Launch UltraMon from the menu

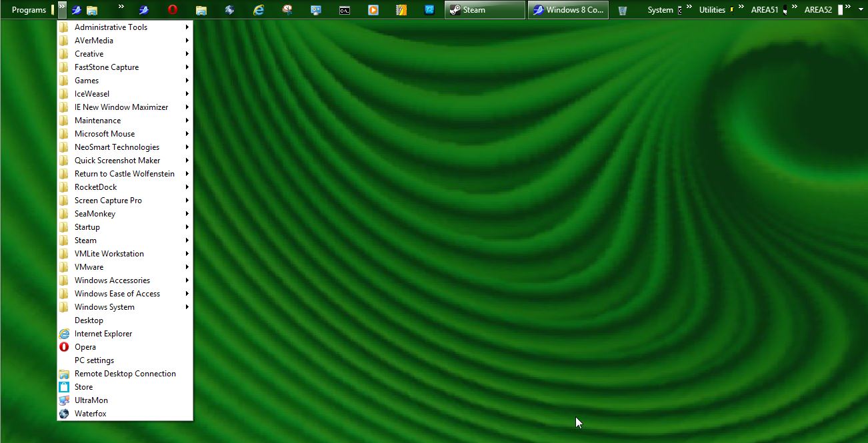[125, 400]
